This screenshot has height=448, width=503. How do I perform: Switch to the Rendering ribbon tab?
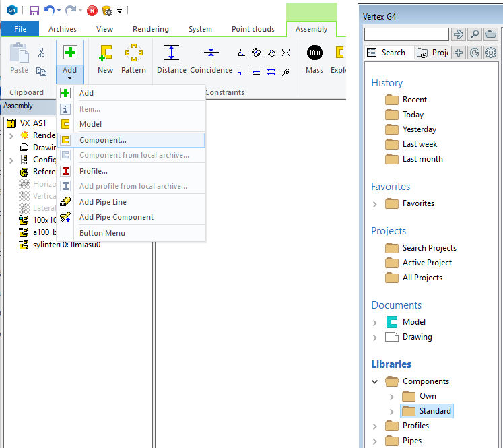(x=150, y=29)
